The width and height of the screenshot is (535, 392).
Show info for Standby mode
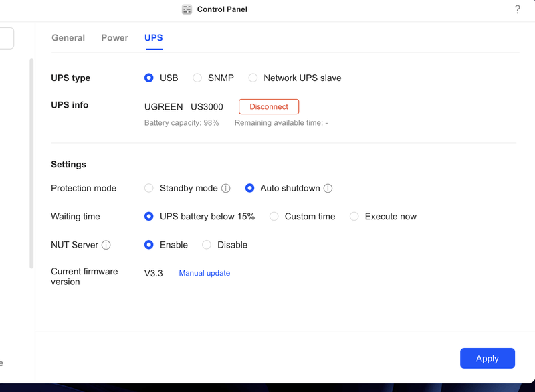coord(226,189)
